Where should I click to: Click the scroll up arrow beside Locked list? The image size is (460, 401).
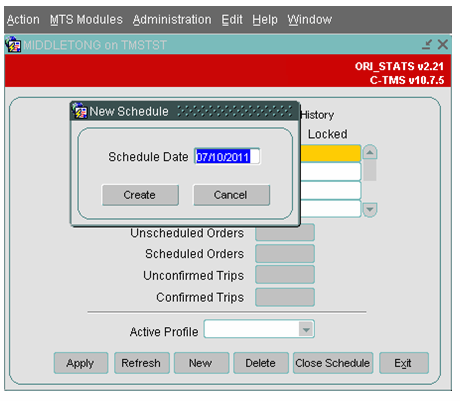click(x=370, y=152)
